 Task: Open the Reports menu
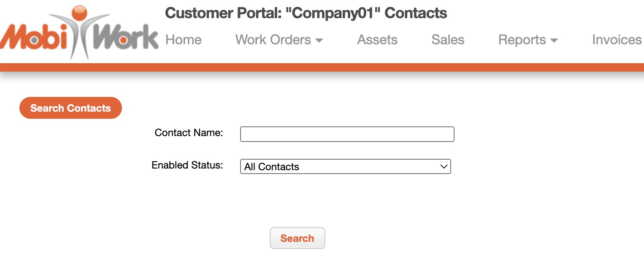point(522,40)
